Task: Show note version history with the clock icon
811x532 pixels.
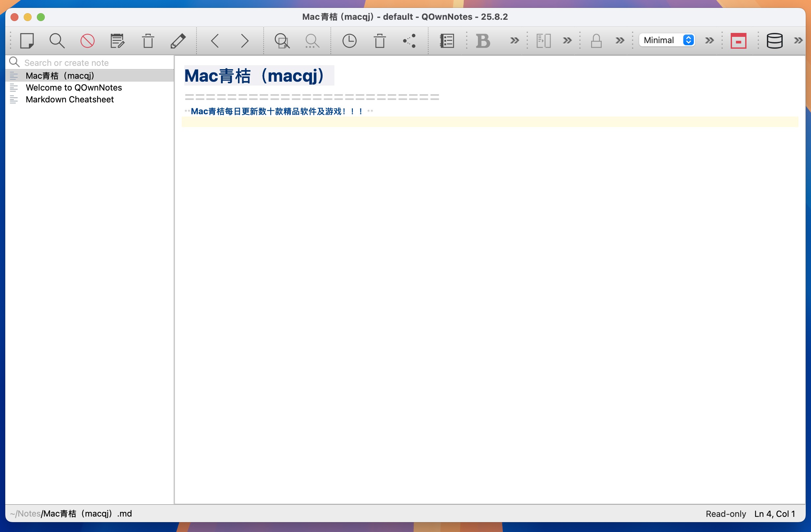Action: tap(349, 40)
